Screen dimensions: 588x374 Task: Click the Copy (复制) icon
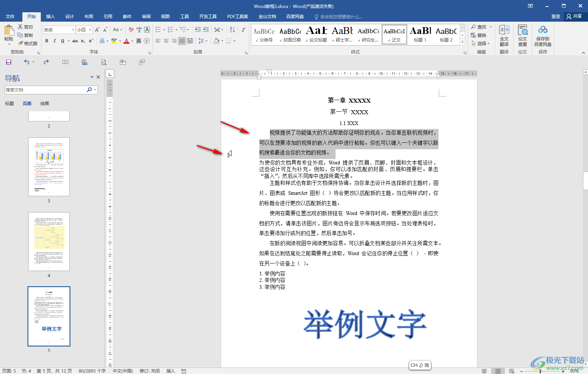tap(20, 35)
